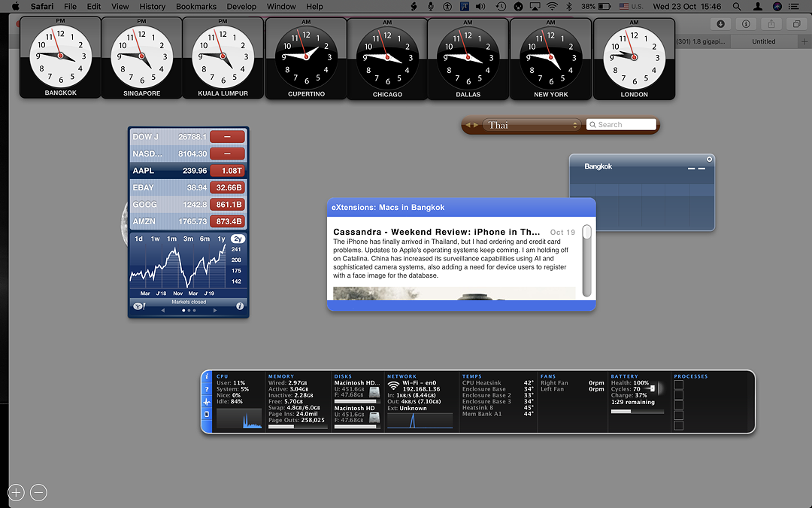Open the Thai language dropdown in Dictionary widget
This screenshot has height=508, width=812.
coord(532,125)
